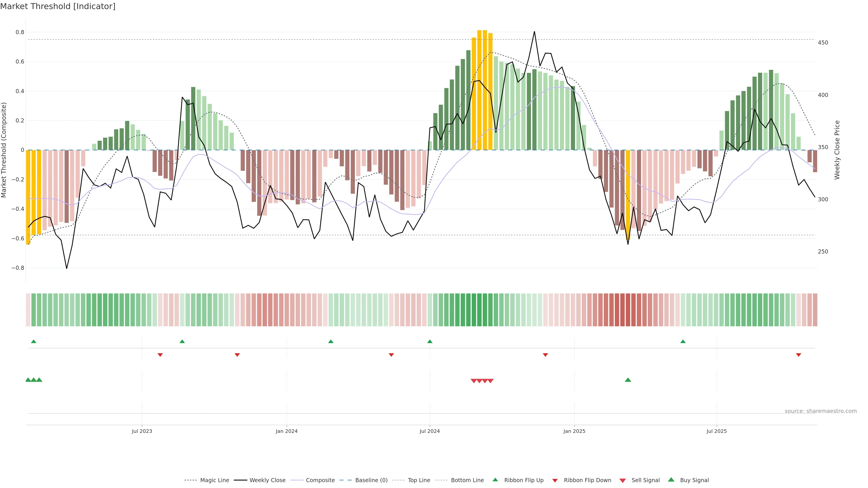This screenshot has width=868, height=488.
Task: Click the 2025 buy signal green triangle
Action: tap(628, 380)
